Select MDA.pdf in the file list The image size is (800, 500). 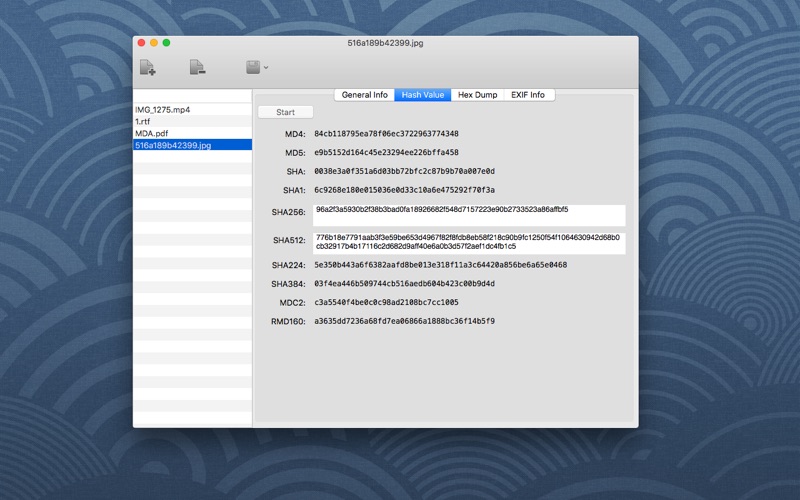point(192,133)
